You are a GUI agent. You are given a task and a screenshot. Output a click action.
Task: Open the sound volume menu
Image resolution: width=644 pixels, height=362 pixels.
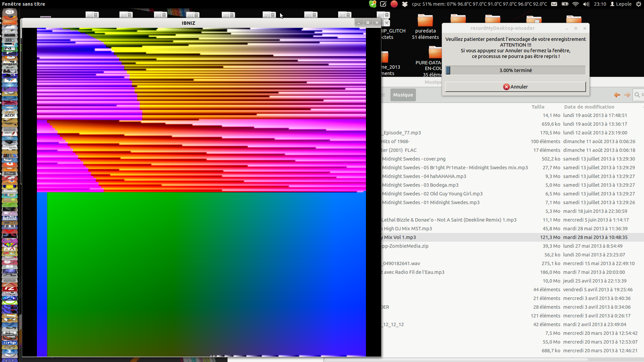[x=586, y=4]
